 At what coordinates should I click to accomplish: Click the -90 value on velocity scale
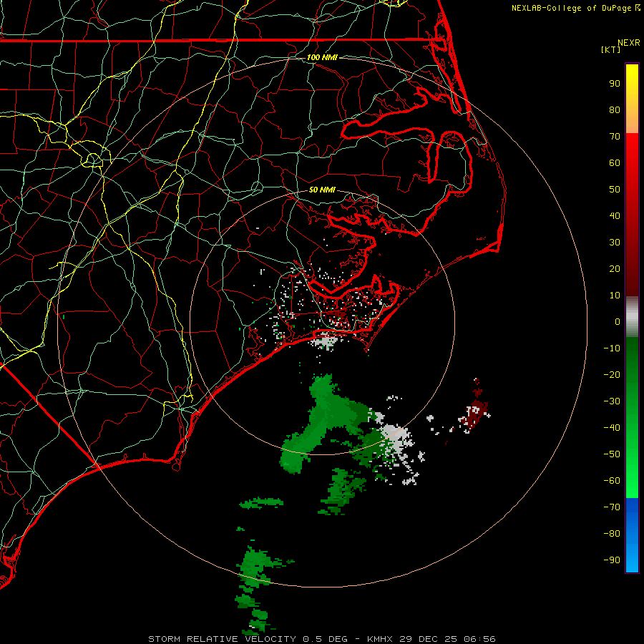pyautogui.click(x=612, y=560)
